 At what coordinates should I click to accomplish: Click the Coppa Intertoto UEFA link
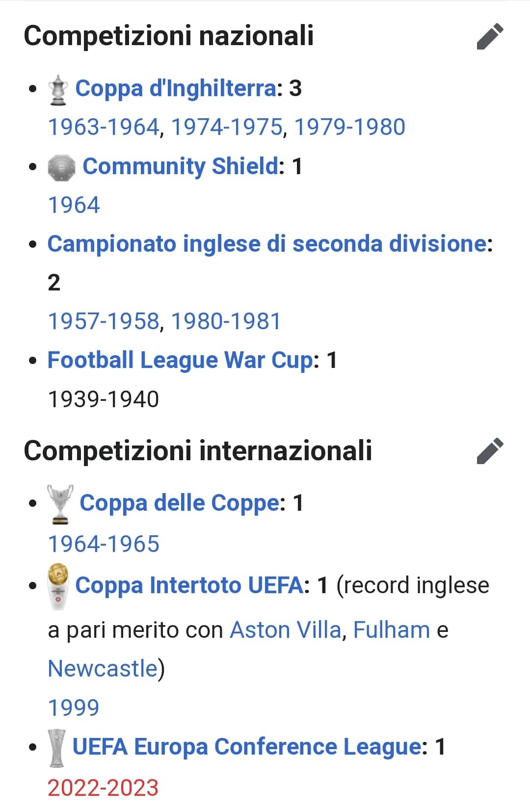click(189, 586)
